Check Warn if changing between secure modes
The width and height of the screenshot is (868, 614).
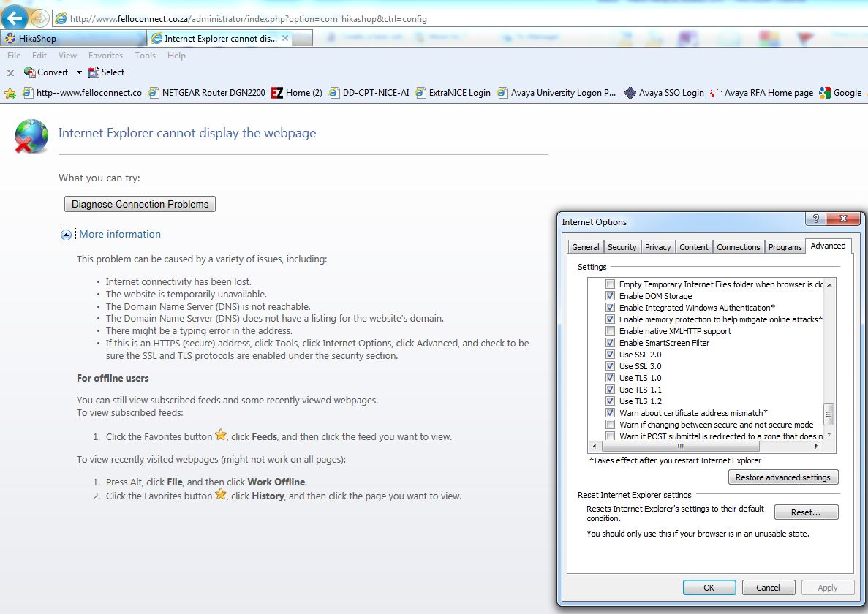(x=610, y=424)
